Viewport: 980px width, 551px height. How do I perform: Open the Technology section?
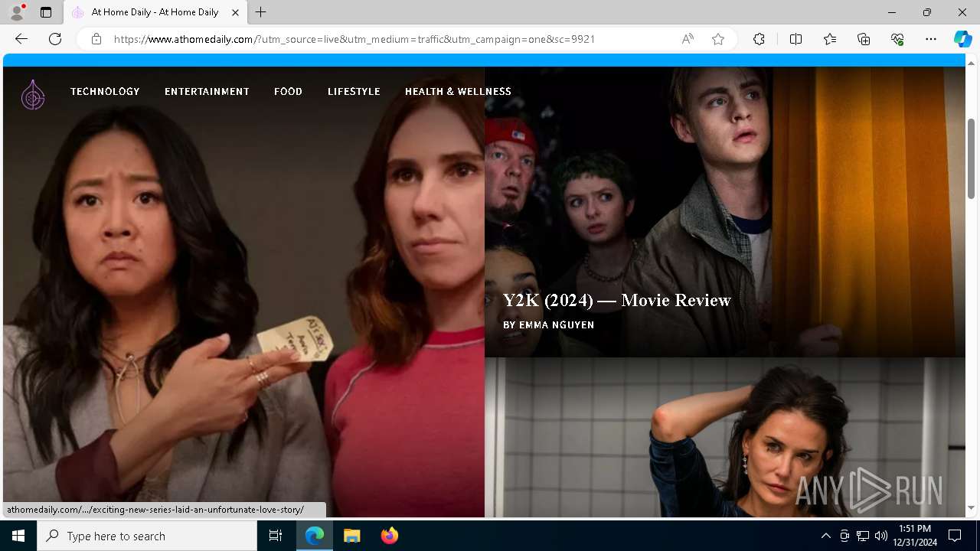[x=105, y=91]
